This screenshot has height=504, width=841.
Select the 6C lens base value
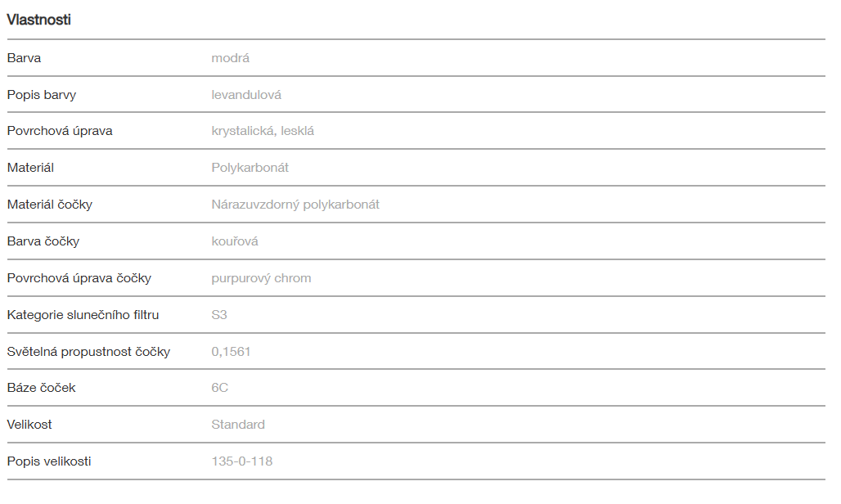[x=219, y=388]
